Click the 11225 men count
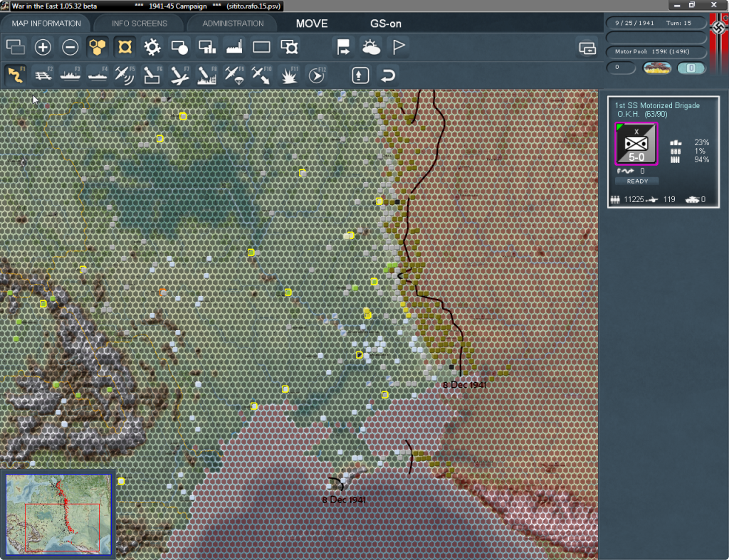729x560 pixels. coord(634,199)
